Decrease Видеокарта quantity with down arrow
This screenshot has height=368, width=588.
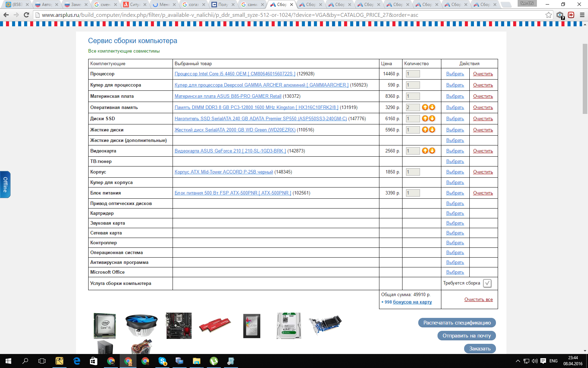[x=432, y=151]
